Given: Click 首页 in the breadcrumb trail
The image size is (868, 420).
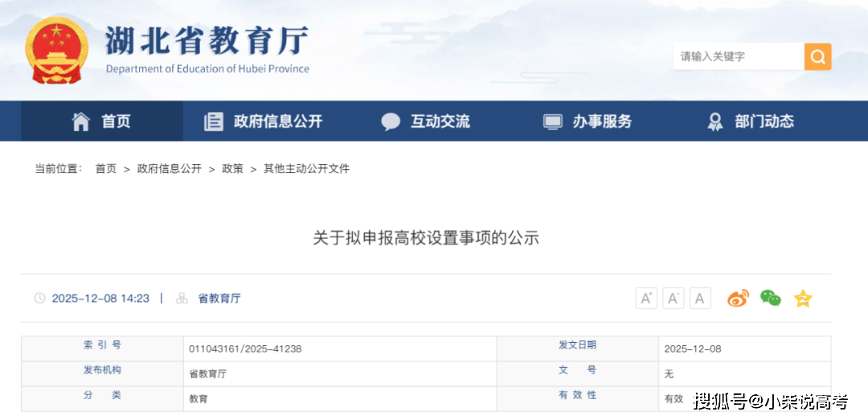Looking at the screenshot, I should point(106,169).
